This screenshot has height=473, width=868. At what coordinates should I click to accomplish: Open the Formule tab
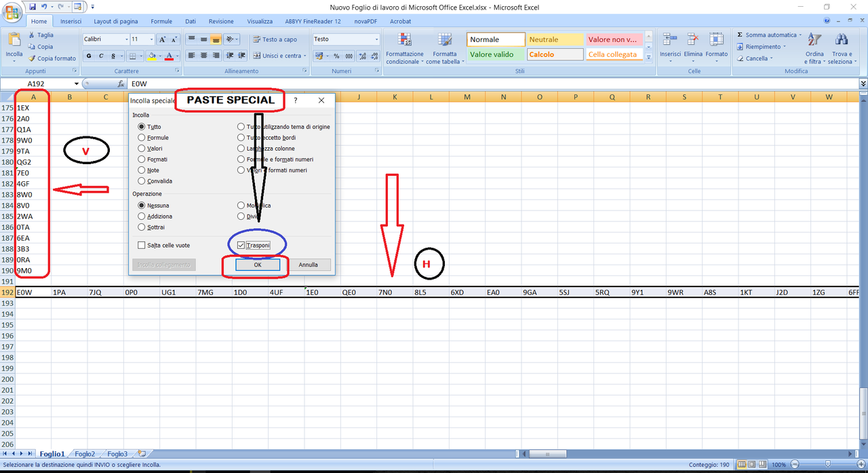pyautogui.click(x=161, y=21)
